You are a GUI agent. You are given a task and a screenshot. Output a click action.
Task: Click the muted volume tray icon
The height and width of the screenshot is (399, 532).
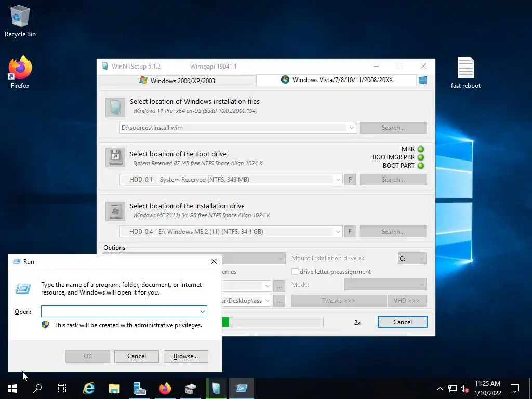click(464, 389)
